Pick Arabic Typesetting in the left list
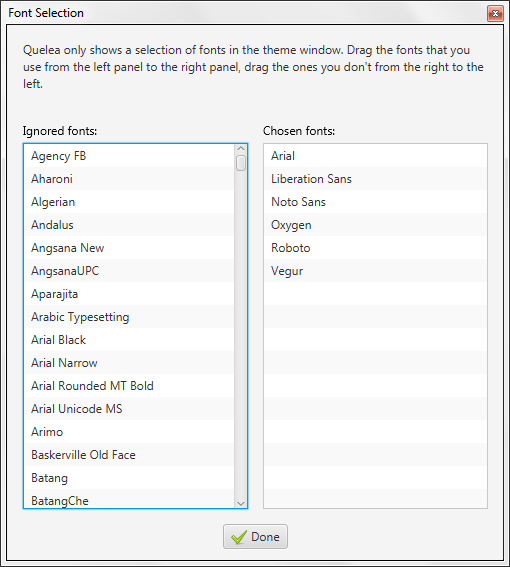The image size is (510, 567). click(129, 317)
